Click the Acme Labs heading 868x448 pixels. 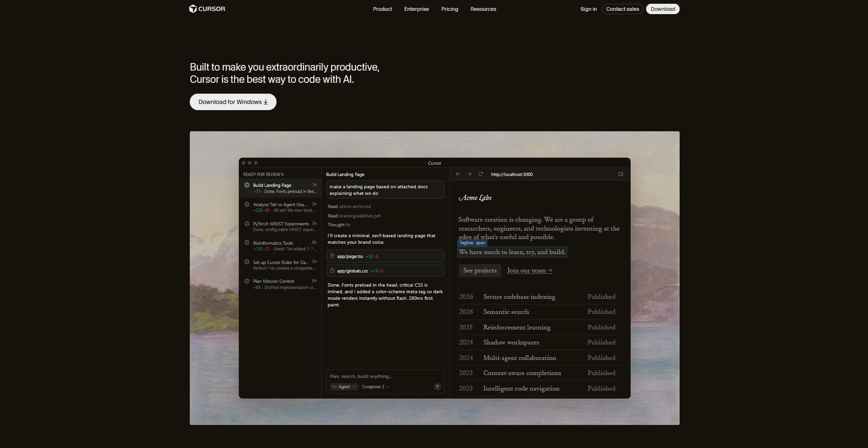[x=475, y=198]
